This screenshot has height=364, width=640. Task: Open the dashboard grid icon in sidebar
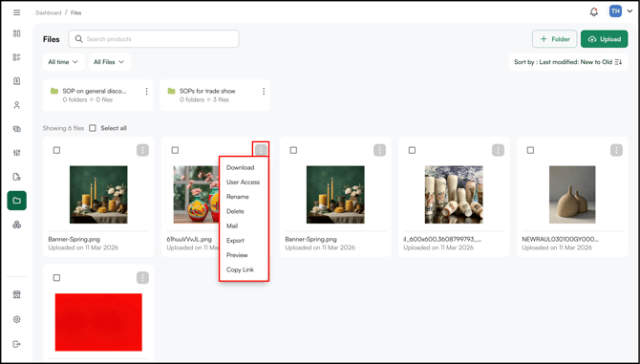(x=17, y=33)
